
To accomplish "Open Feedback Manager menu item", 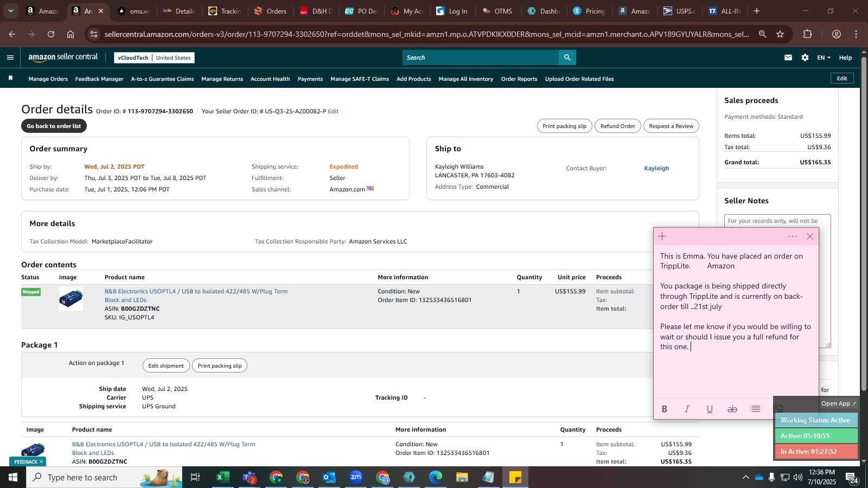I will click(99, 79).
